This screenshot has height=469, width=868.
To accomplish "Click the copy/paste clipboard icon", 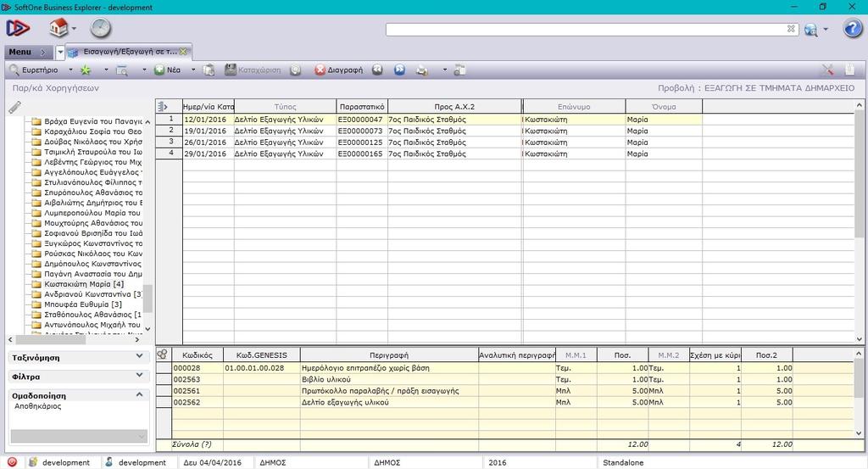I will click(x=209, y=70).
